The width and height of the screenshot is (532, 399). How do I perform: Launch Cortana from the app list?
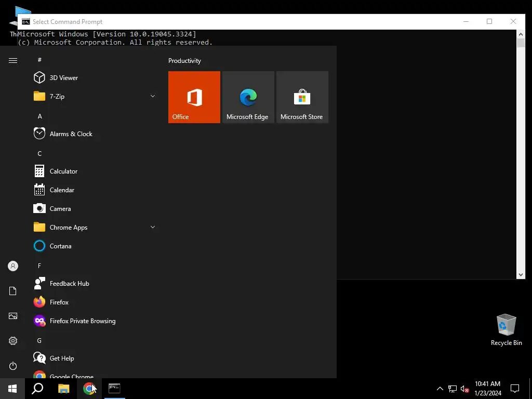click(95, 246)
